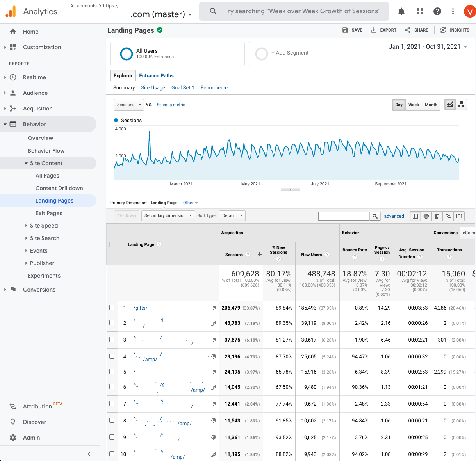The width and height of the screenshot is (476, 461).
Task: Select the motion chart visualization icon
Action: point(461,104)
